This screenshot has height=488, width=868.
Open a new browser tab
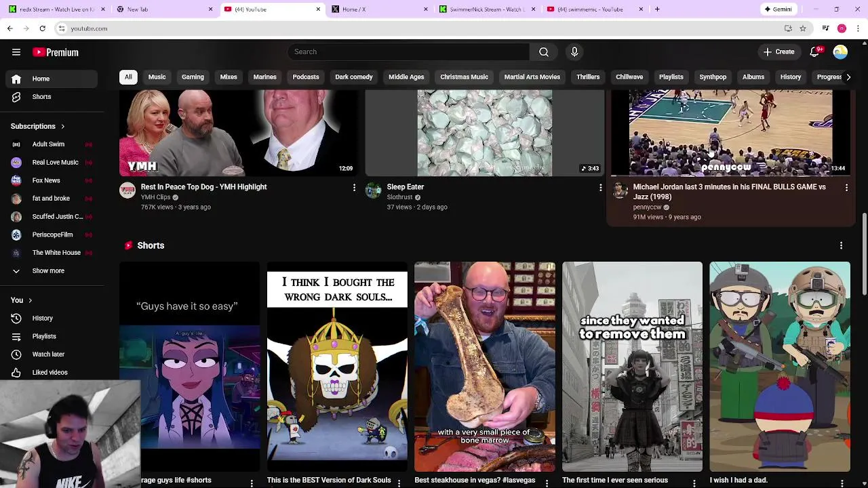click(x=657, y=9)
